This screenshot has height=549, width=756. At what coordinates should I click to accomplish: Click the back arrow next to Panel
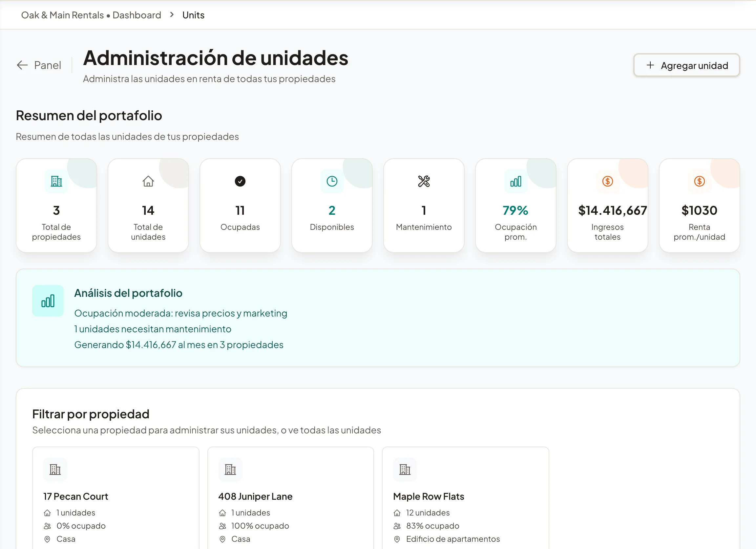(x=22, y=65)
